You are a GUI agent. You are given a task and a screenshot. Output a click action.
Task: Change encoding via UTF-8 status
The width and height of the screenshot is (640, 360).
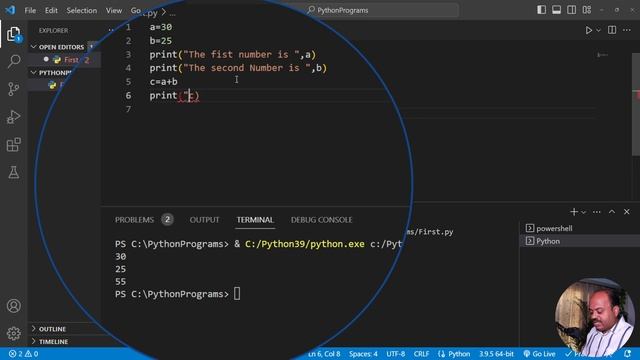(x=396, y=354)
